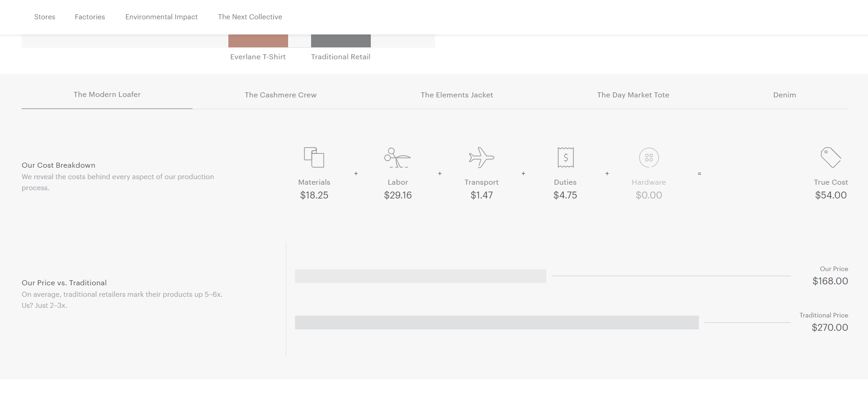This screenshot has height=419, width=868.
Task: Click the plus sign between Materials and Labor
Action: [356, 173]
